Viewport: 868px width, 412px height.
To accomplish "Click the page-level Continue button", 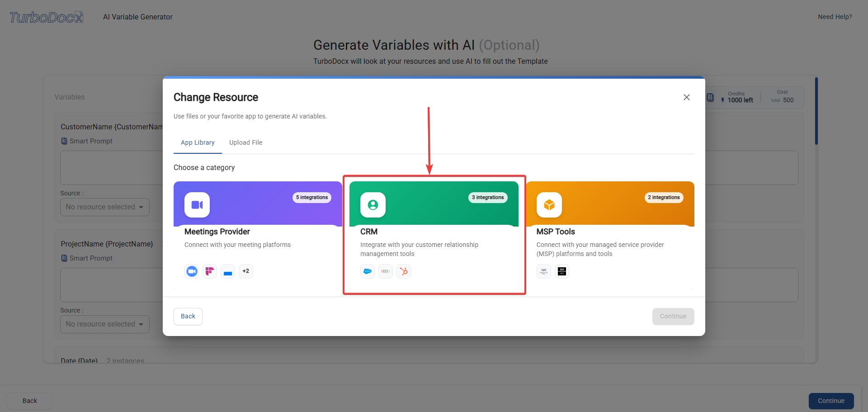I will click(x=831, y=401).
